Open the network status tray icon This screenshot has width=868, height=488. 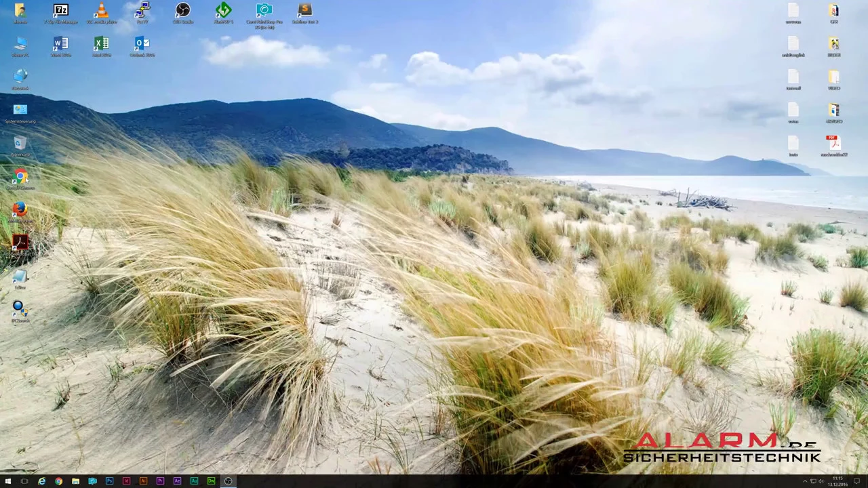point(812,481)
